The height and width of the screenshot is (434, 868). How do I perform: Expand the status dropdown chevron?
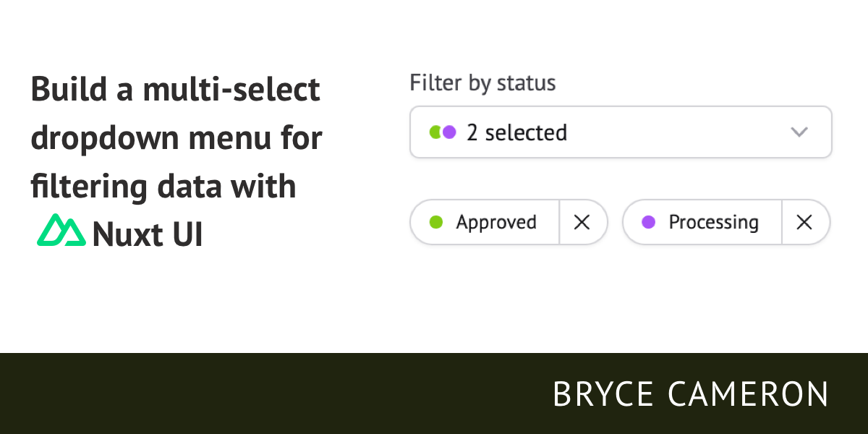[799, 132]
